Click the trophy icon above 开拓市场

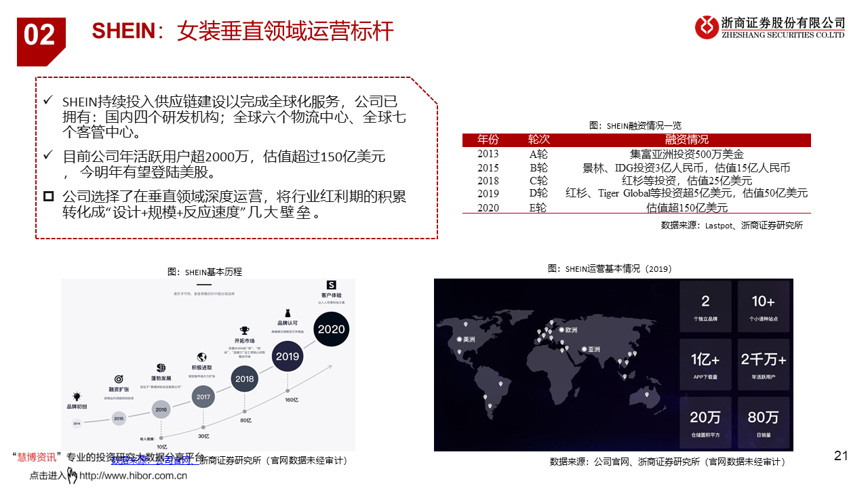[245, 331]
